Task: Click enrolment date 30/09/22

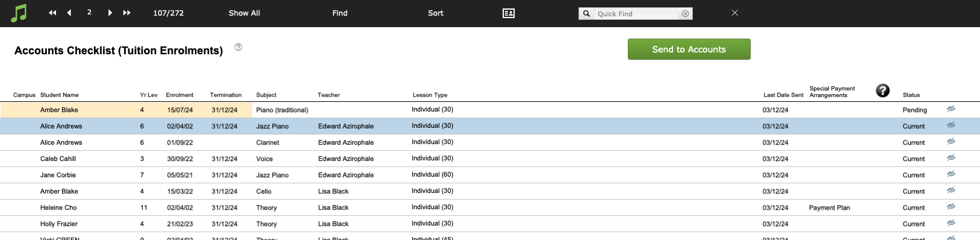Action: pos(180,159)
